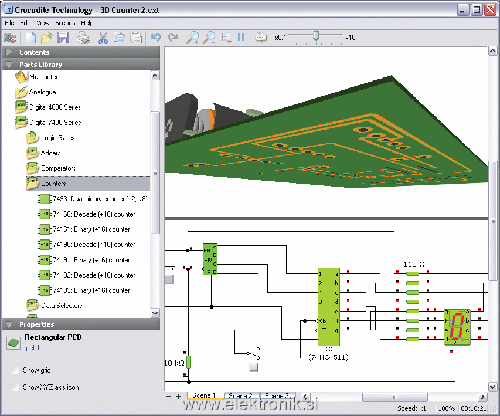Viewport: 500px width, 416px height.
Task: Open a file with the folder icon
Action: point(46,38)
